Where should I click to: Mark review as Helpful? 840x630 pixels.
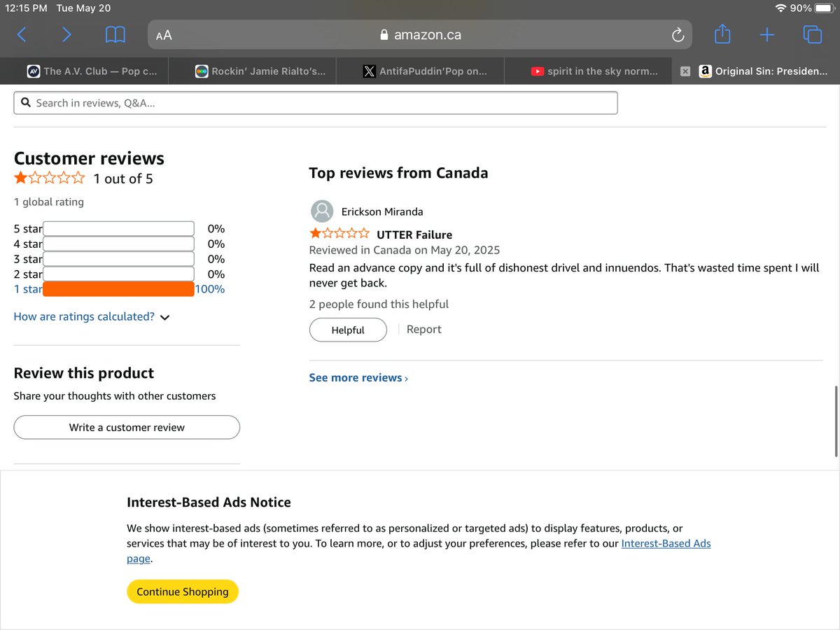[x=348, y=330]
